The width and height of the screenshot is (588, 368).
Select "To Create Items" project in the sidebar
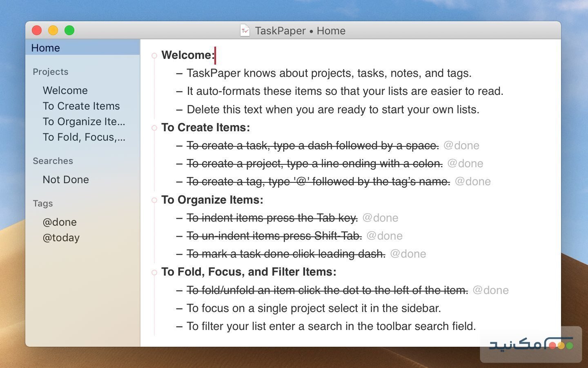click(81, 106)
